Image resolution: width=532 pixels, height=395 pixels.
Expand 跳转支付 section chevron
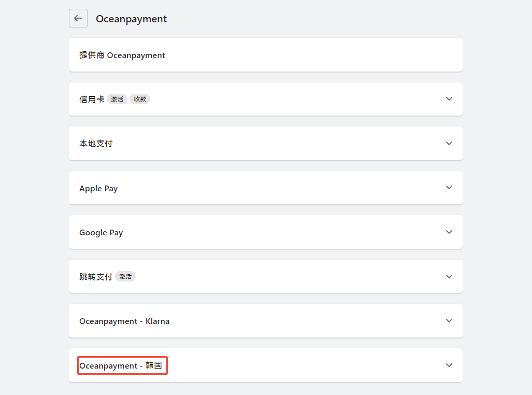449,276
